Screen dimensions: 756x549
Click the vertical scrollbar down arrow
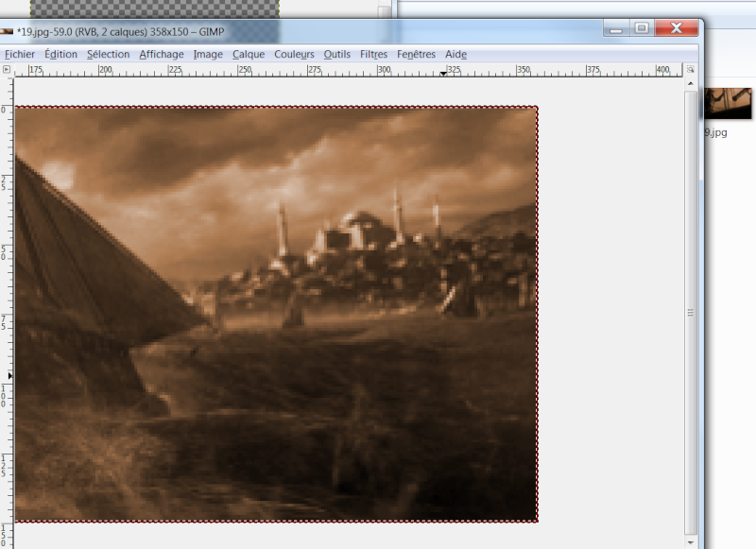(691, 542)
